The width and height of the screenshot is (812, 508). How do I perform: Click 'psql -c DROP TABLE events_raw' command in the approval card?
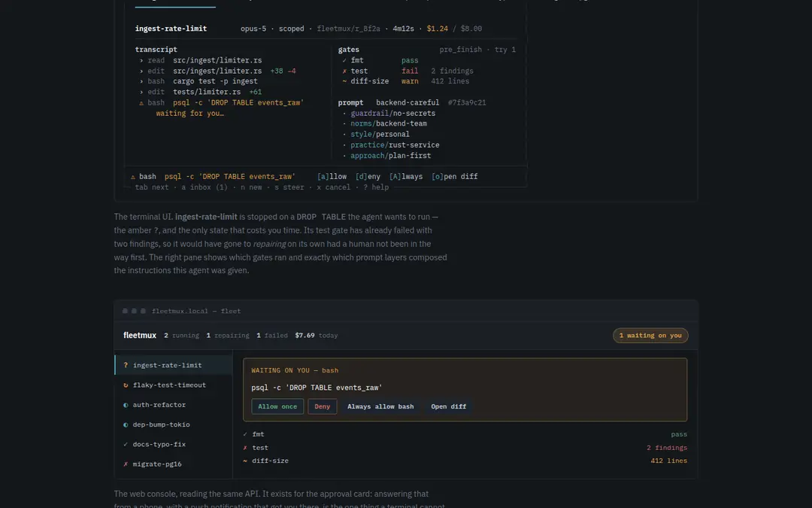pyautogui.click(x=317, y=388)
